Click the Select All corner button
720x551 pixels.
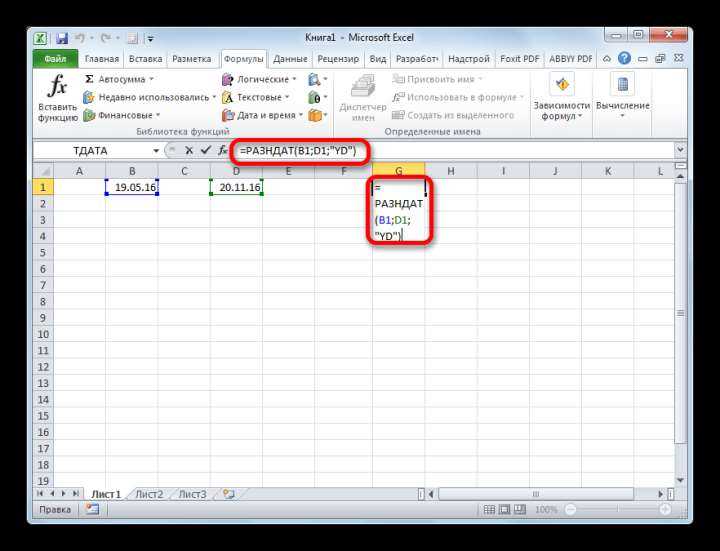(44, 171)
